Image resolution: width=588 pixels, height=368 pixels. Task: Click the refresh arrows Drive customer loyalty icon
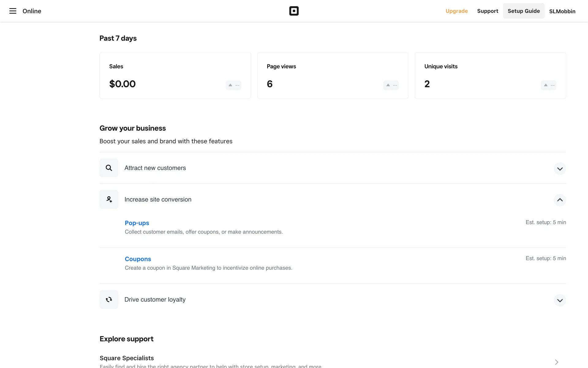click(109, 299)
